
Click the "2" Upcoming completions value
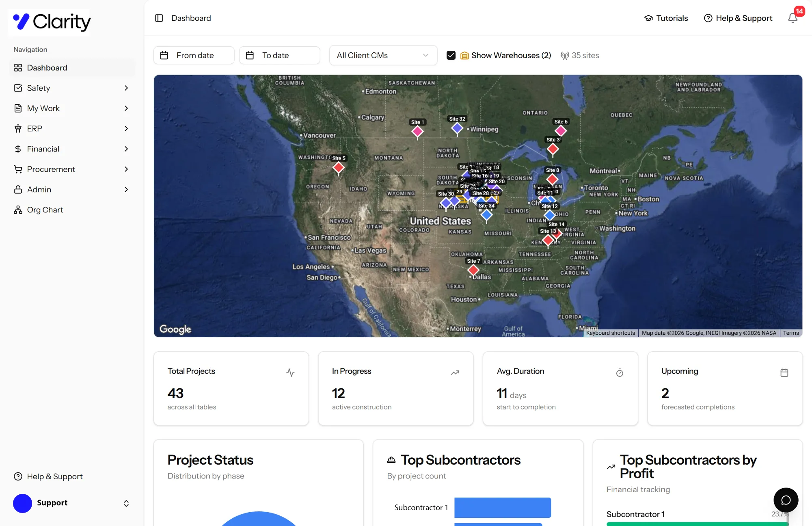pyautogui.click(x=665, y=393)
